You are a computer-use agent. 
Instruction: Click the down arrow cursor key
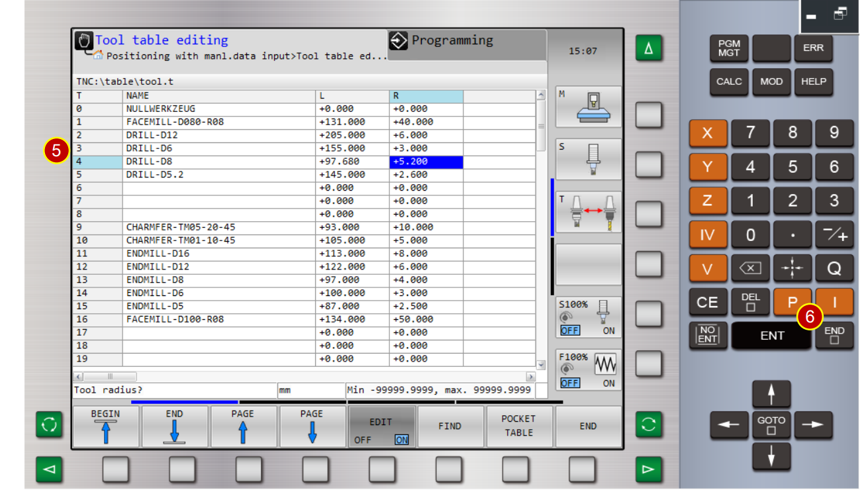click(771, 455)
